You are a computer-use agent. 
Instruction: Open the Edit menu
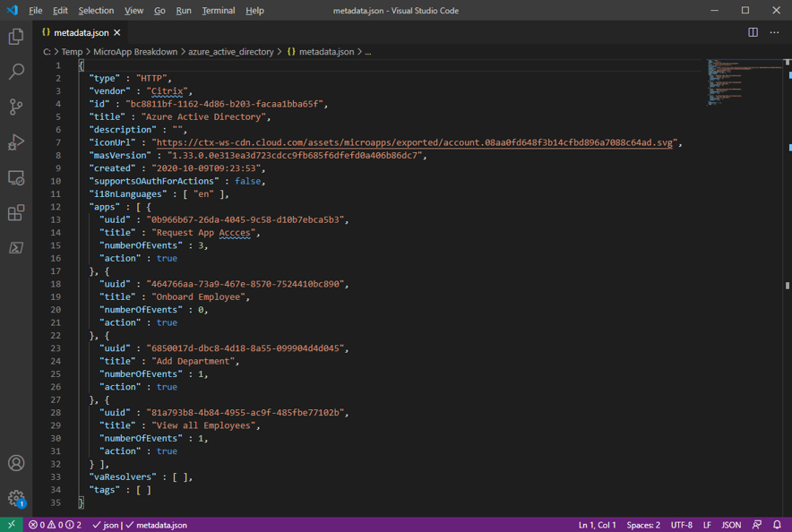coord(60,11)
